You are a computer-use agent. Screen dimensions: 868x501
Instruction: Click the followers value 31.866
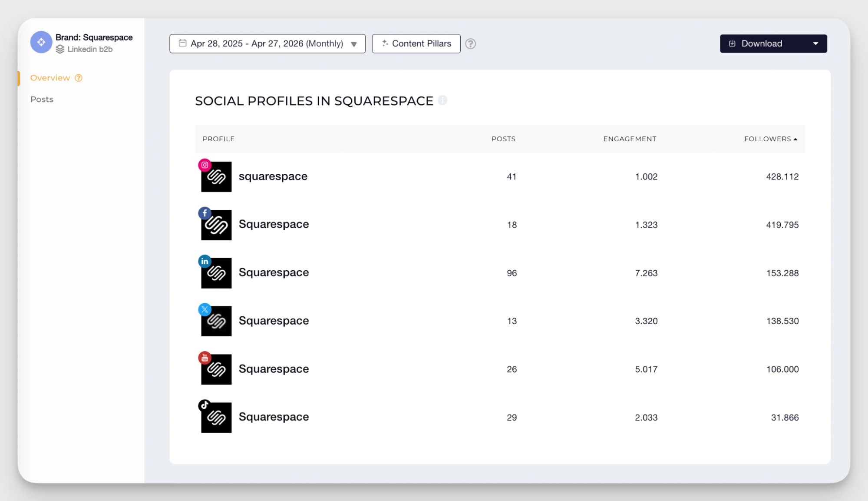pos(785,418)
